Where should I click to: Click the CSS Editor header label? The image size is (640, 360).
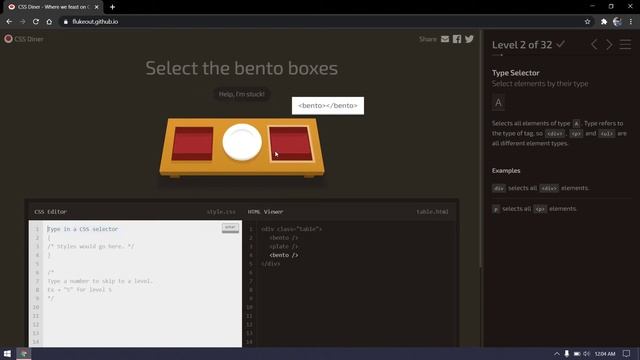pos(51,211)
